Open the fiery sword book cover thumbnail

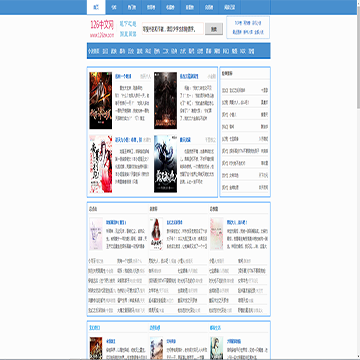[101, 101]
